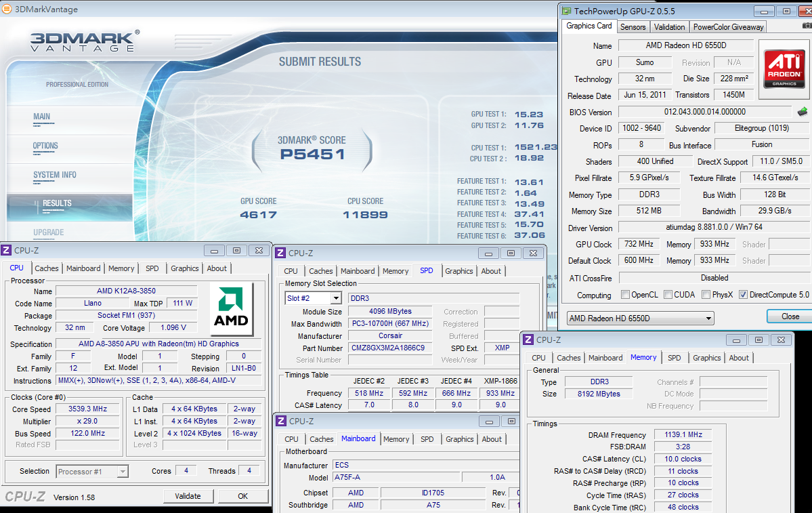Click the Z icon of CPU-Z Mainboard window
This screenshot has width=812, height=513.
[x=280, y=421]
